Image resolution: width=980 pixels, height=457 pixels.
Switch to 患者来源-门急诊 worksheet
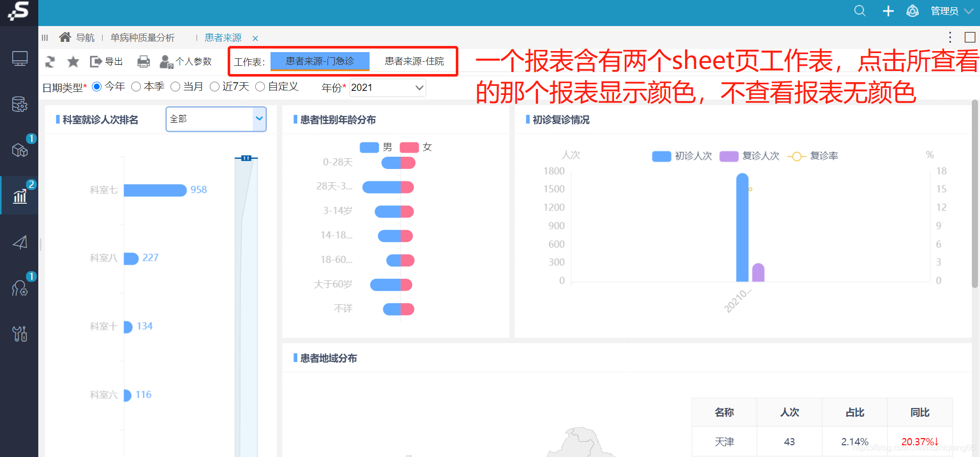pyautogui.click(x=320, y=61)
